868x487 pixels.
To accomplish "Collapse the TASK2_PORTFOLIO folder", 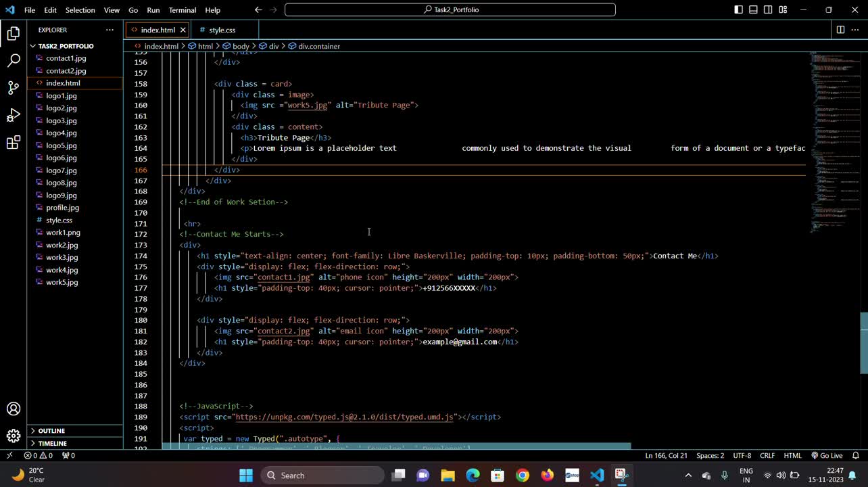I will click(75, 46).
